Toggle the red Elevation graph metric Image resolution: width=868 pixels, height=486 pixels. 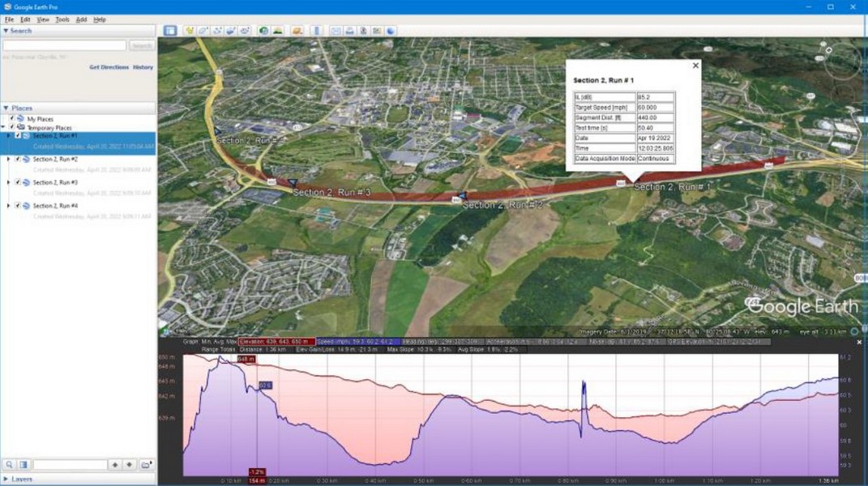pos(277,342)
